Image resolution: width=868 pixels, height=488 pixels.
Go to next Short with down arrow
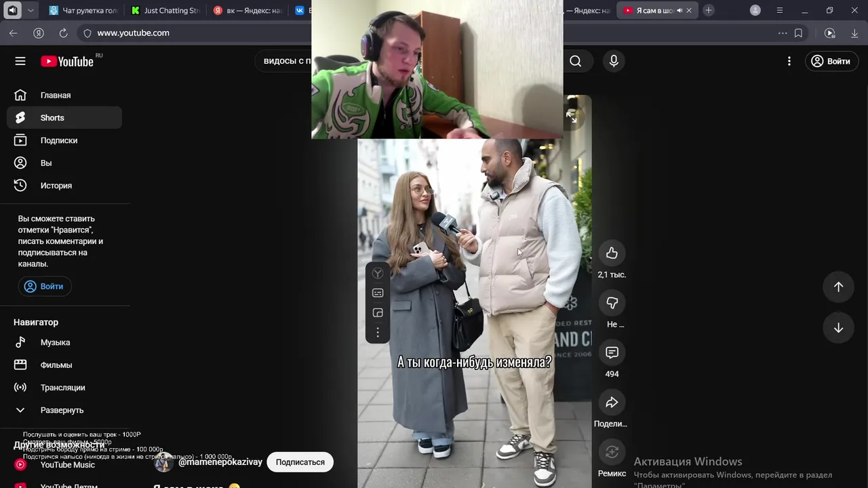click(838, 327)
